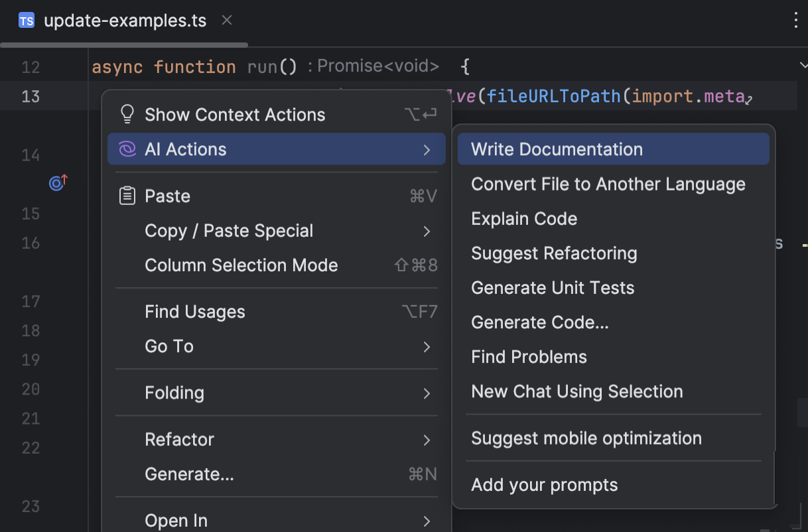Close the update-examples.ts tab
Image resolution: width=808 pixels, height=532 pixels.
click(x=227, y=21)
